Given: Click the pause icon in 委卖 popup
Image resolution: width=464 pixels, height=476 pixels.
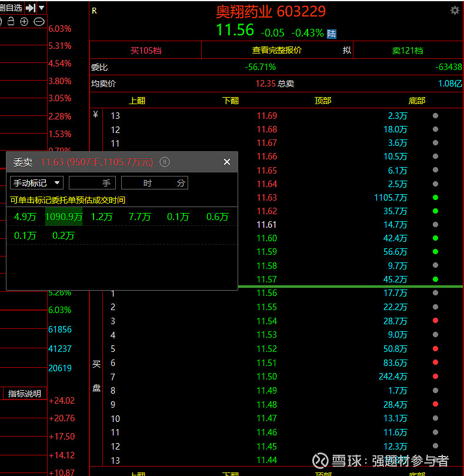Looking at the screenshot, I should (x=165, y=162).
